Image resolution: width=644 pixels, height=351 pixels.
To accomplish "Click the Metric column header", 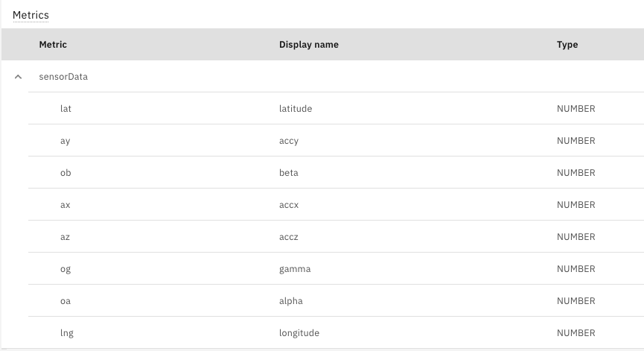I will pos(53,45).
